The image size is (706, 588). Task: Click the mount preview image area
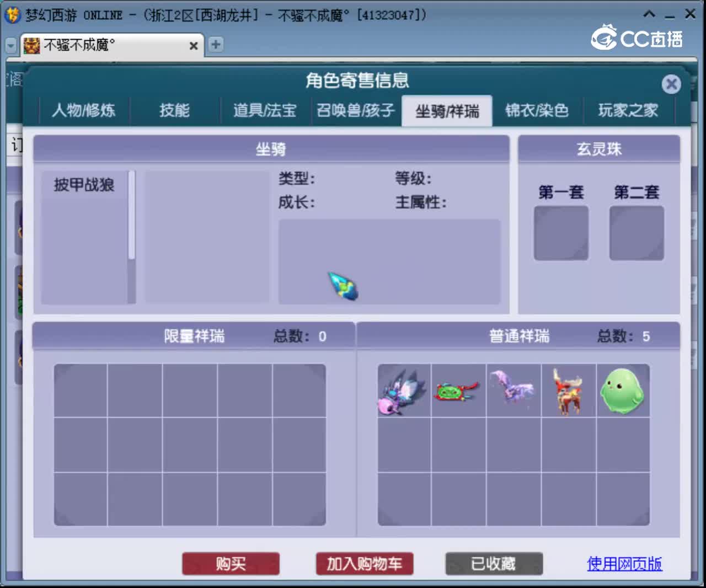tap(207, 237)
